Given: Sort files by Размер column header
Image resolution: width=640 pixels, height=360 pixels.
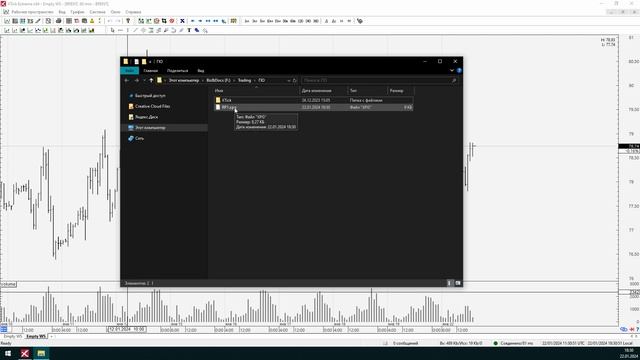Looking at the screenshot, I should coord(400,91).
